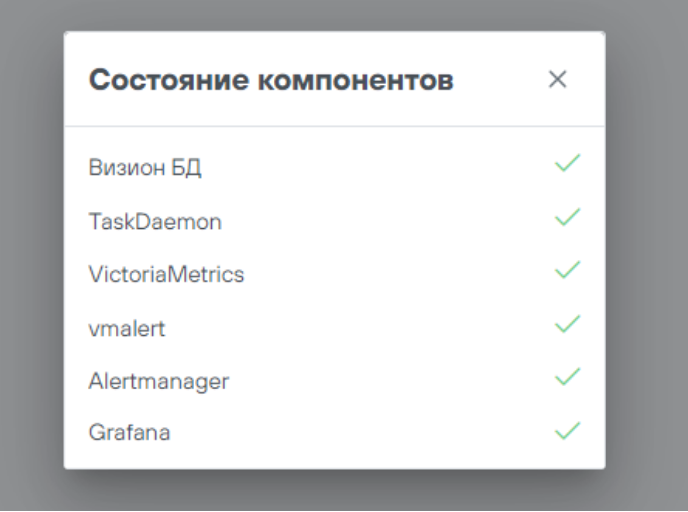This screenshot has height=512, width=688.
Task: Click the gray backdrop left of the dialog
Action: pos(31,250)
